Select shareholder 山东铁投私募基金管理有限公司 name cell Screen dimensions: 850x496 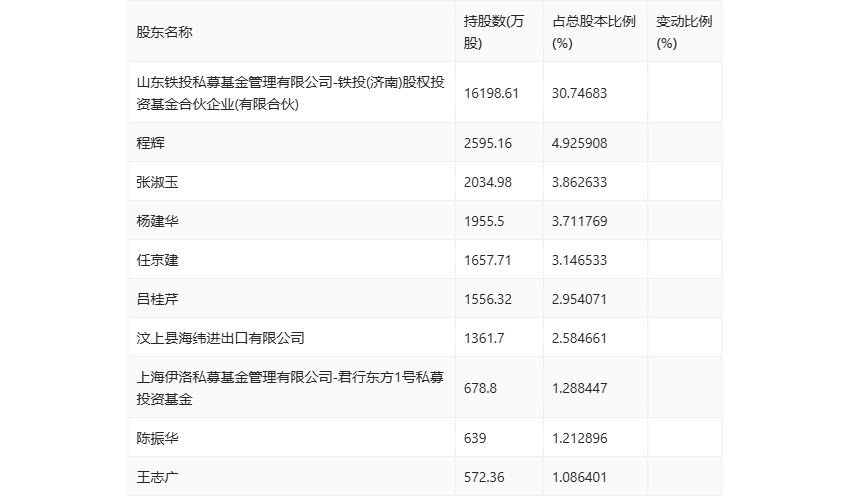(x=291, y=93)
